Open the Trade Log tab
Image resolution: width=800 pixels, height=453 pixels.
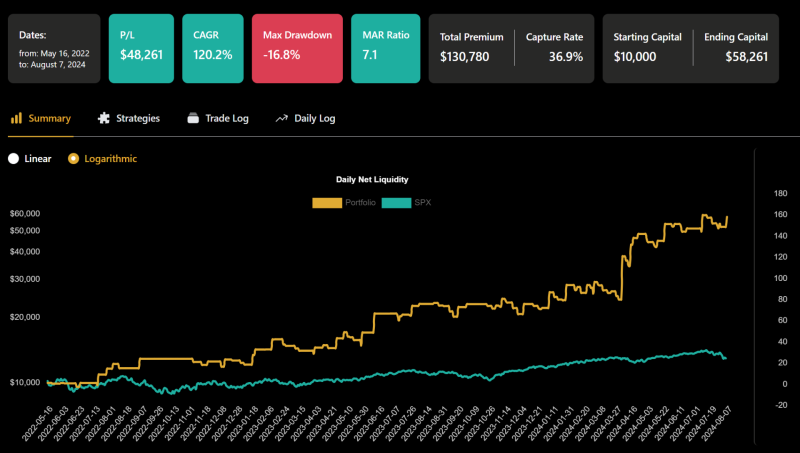click(x=226, y=118)
